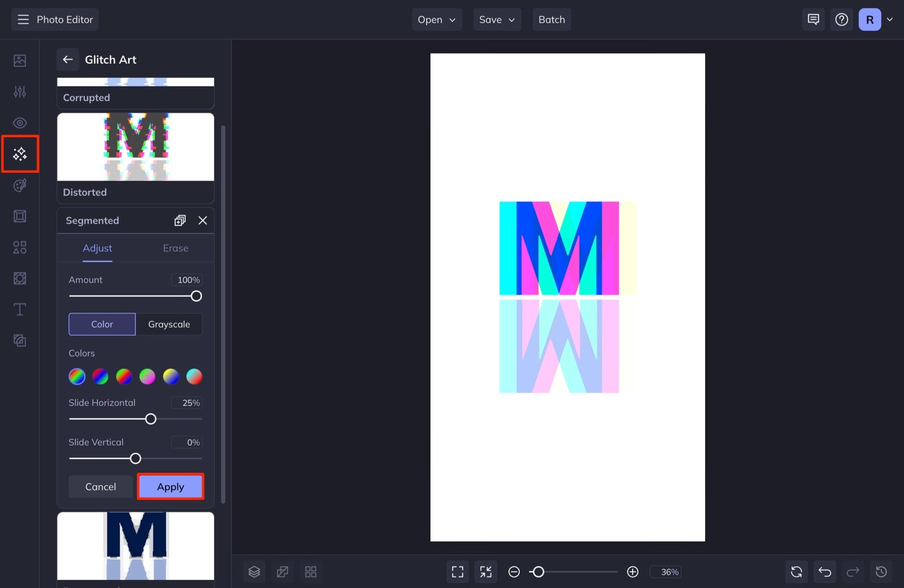Enable Color mode for the effect
Screen dimensions: 904x588
point(102,324)
